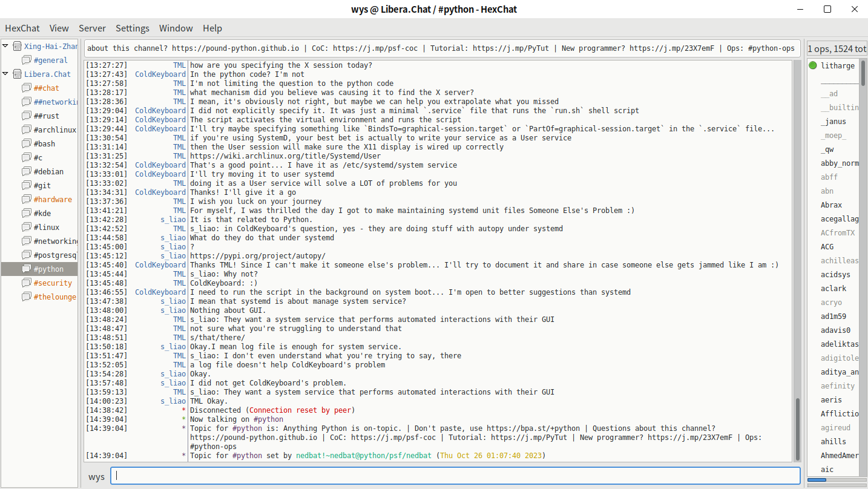Click the Xing-Hai-Zhan server network icon
The image size is (868, 489).
pyautogui.click(x=17, y=47)
